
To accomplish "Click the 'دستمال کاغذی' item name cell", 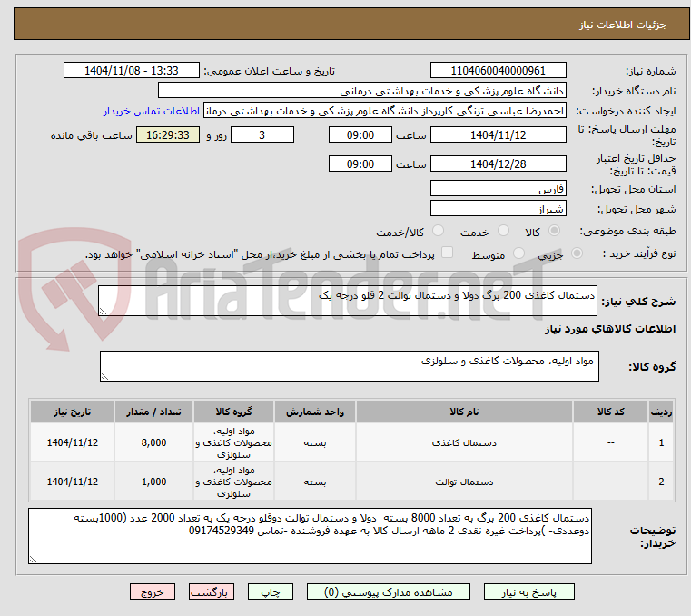I will pyautogui.click(x=464, y=442).
